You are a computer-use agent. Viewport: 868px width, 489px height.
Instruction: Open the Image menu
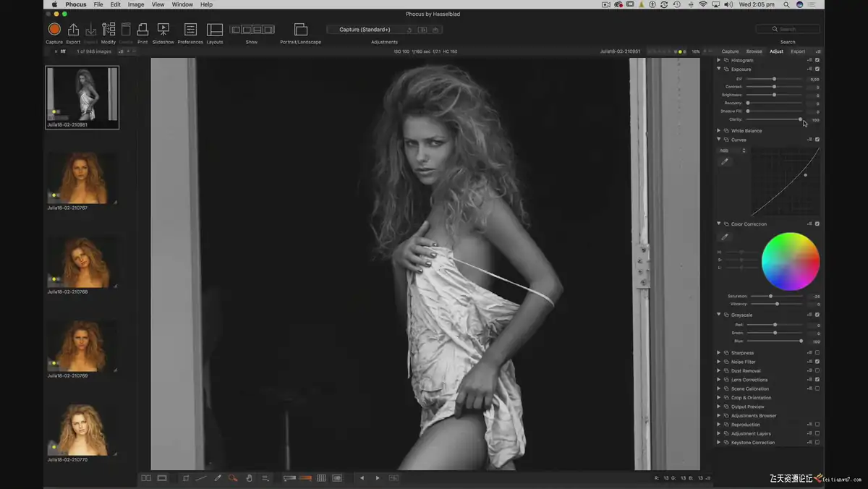[136, 4]
